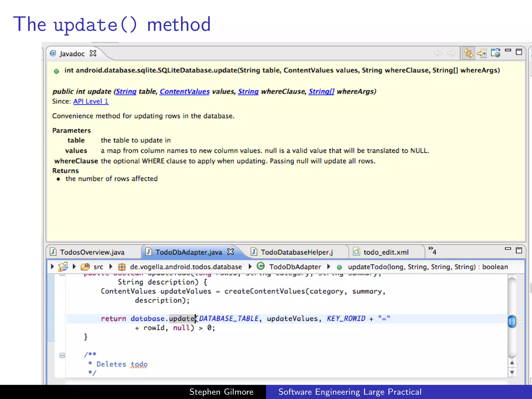Go back in Javadoc history

438,53
